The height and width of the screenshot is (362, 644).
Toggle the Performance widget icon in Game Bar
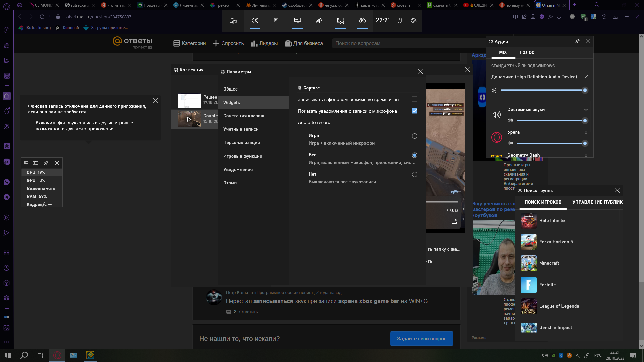point(298,21)
